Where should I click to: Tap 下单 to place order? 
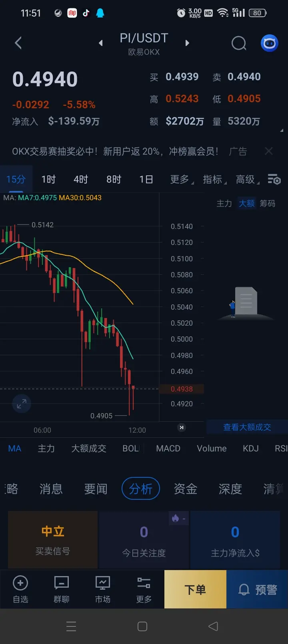tap(195, 589)
